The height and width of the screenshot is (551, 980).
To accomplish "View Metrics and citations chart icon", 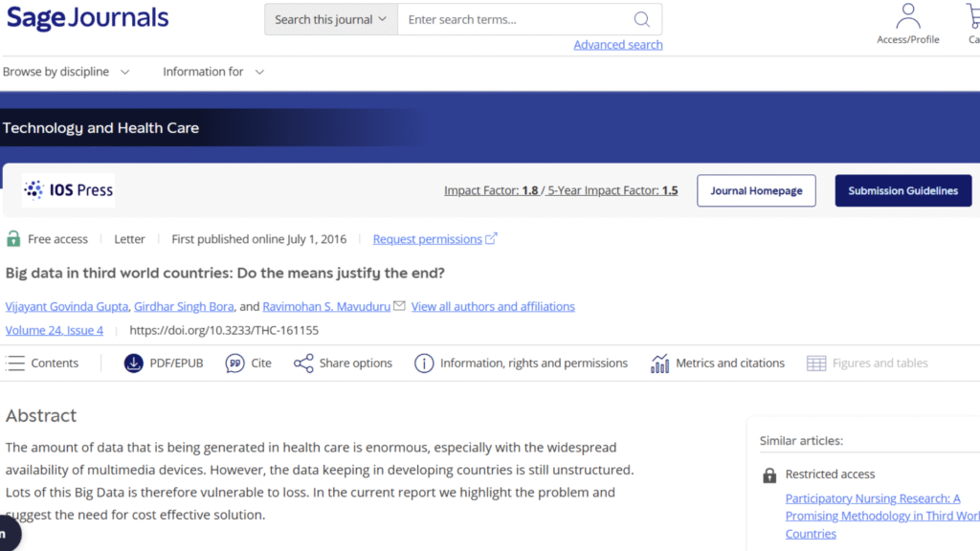I will coord(660,364).
